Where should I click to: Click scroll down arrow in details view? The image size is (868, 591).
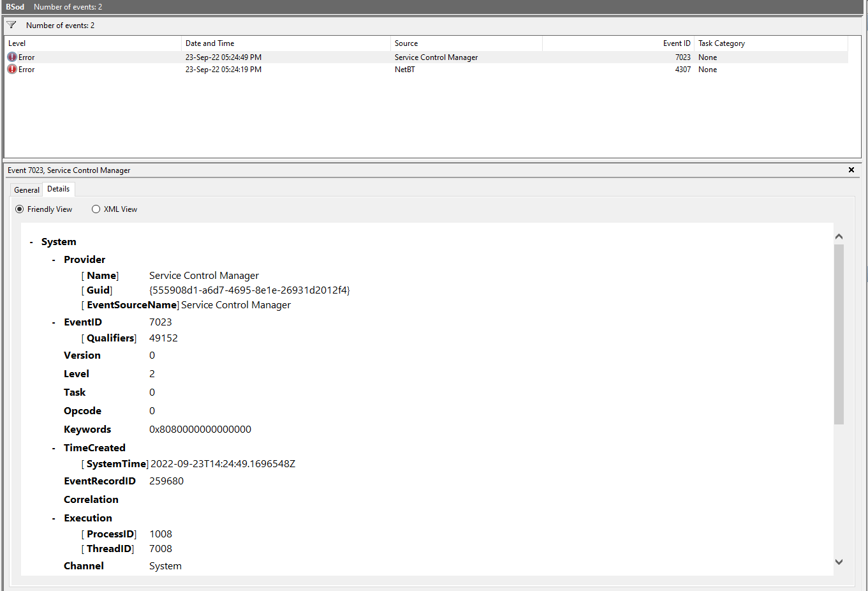(x=839, y=562)
